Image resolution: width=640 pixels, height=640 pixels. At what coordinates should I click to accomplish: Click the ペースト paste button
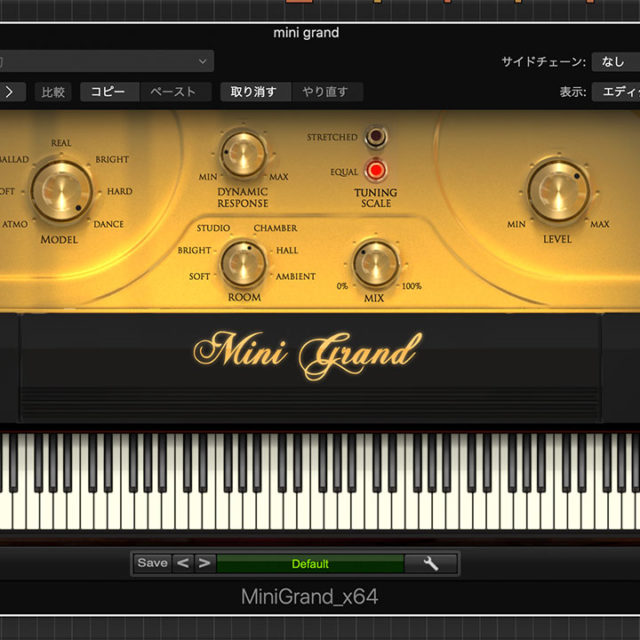point(174,92)
